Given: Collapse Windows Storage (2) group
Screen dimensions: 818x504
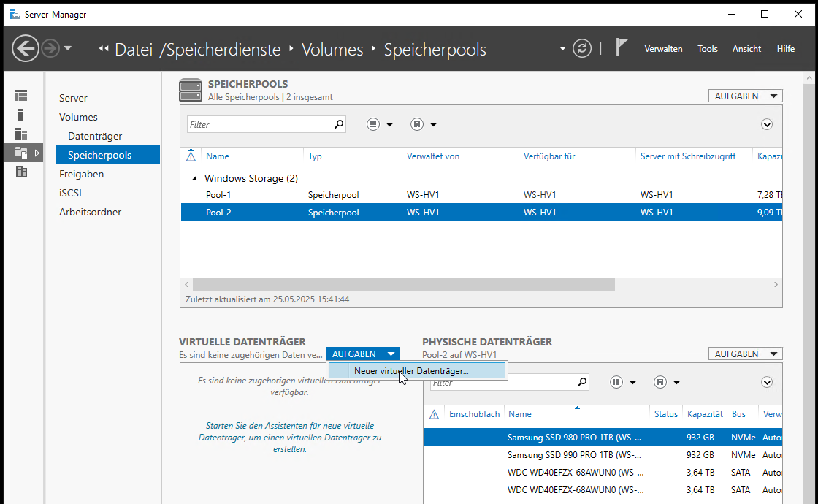Looking at the screenshot, I should 194,178.
